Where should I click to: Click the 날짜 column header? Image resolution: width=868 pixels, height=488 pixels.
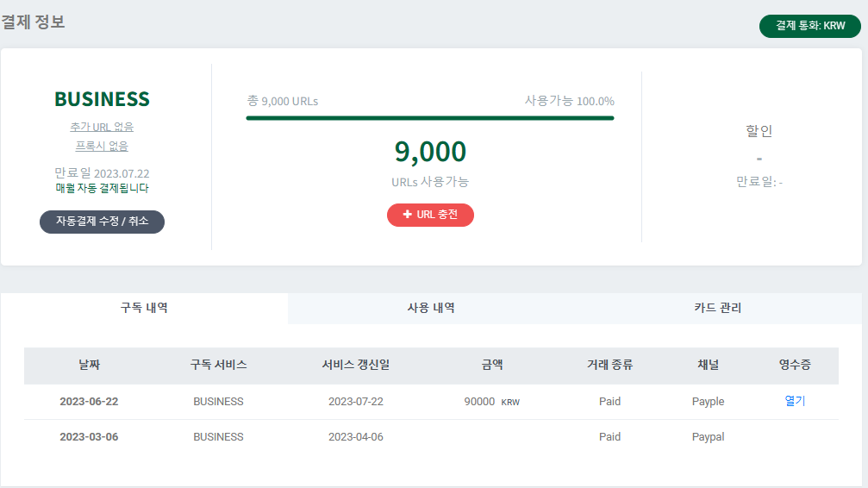(89, 365)
